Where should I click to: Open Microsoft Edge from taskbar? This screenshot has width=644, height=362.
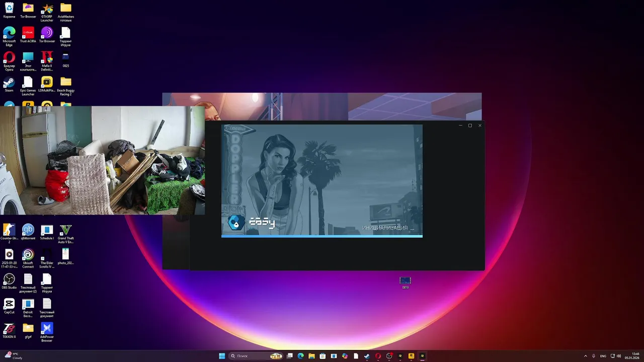tap(300, 356)
